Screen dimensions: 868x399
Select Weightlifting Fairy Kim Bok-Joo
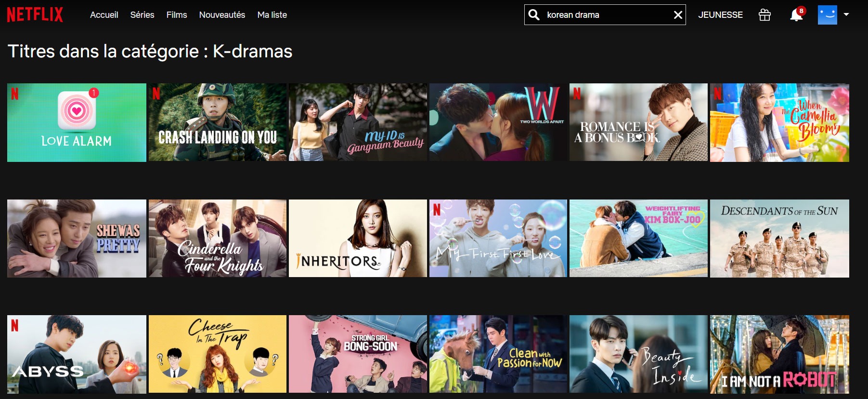[638, 239]
